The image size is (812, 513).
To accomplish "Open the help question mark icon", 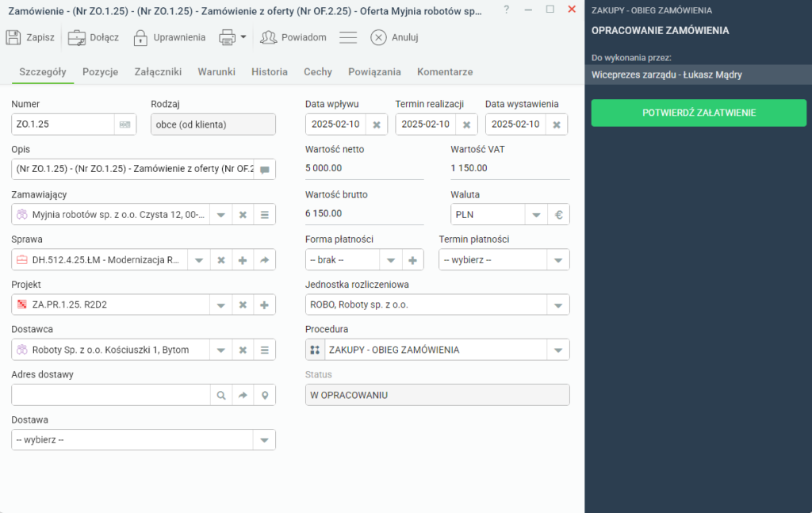I will coord(507,10).
